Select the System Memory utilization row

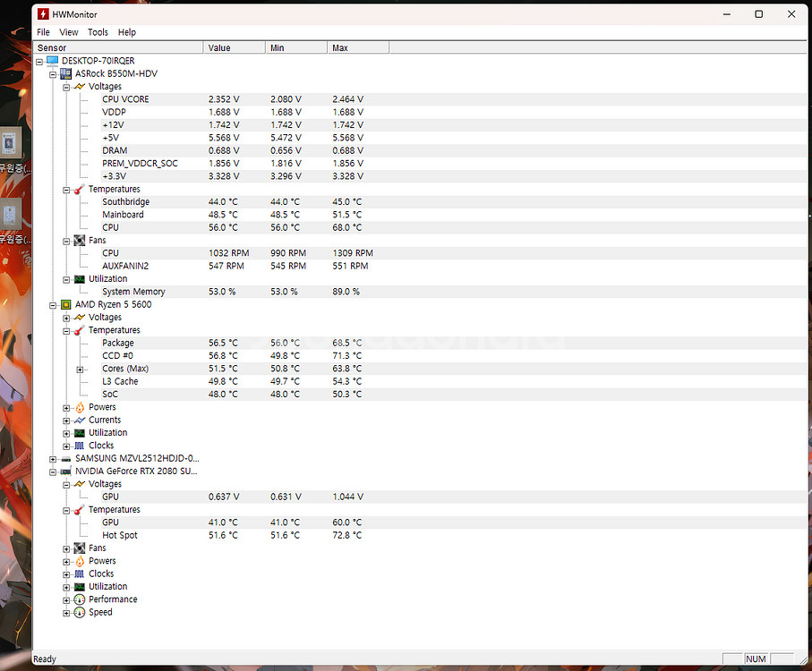point(454,292)
